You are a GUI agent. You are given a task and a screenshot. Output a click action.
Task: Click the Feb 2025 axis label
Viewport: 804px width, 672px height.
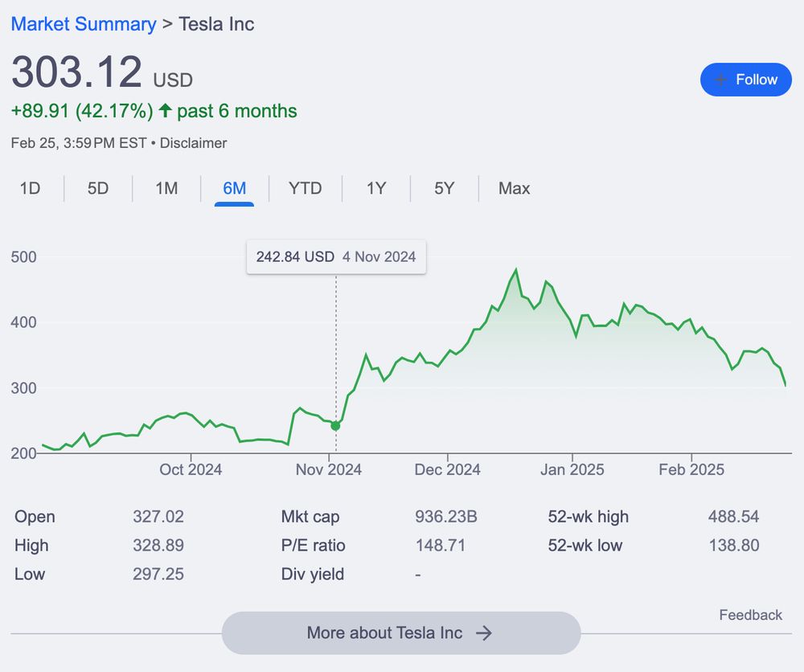[691, 469]
